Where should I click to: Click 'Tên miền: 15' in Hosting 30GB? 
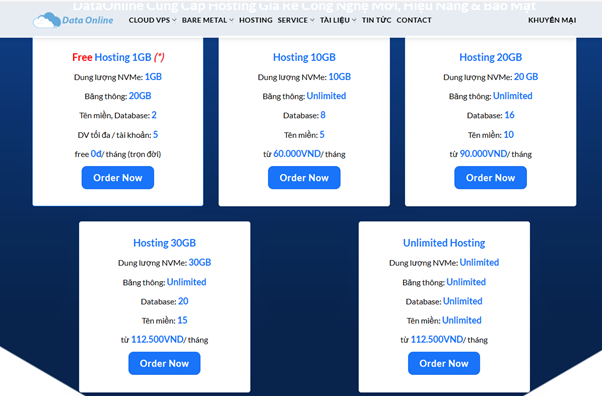164,320
